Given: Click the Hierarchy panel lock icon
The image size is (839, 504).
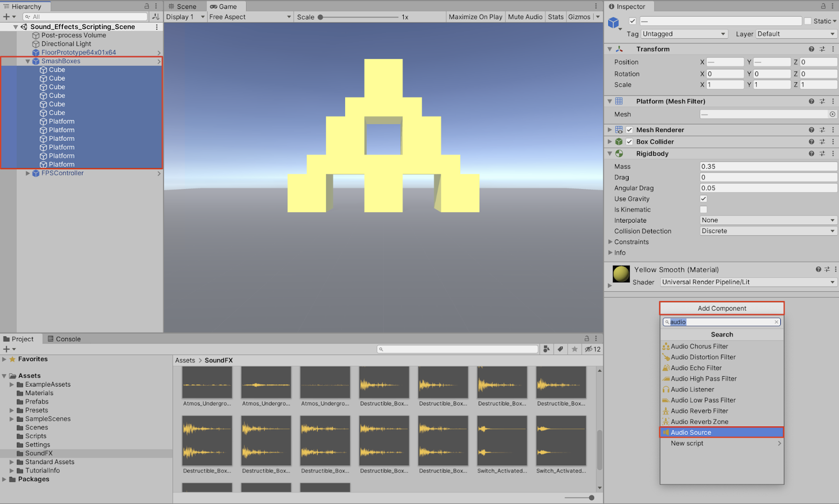Looking at the screenshot, I should pos(147,6).
